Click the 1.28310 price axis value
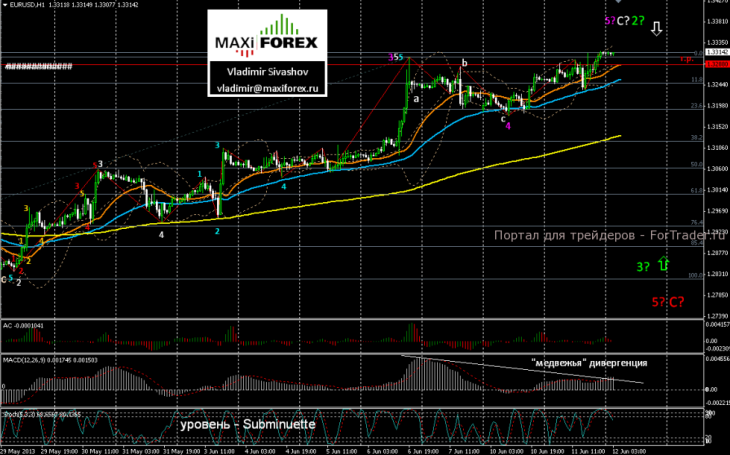Screen dimensions: 730x455 [x=718, y=274]
